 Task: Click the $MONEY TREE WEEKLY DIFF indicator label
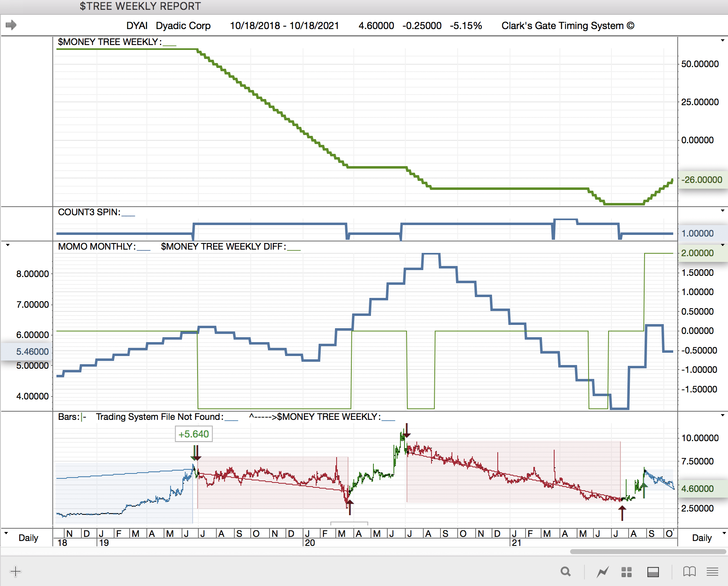(x=223, y=246)
